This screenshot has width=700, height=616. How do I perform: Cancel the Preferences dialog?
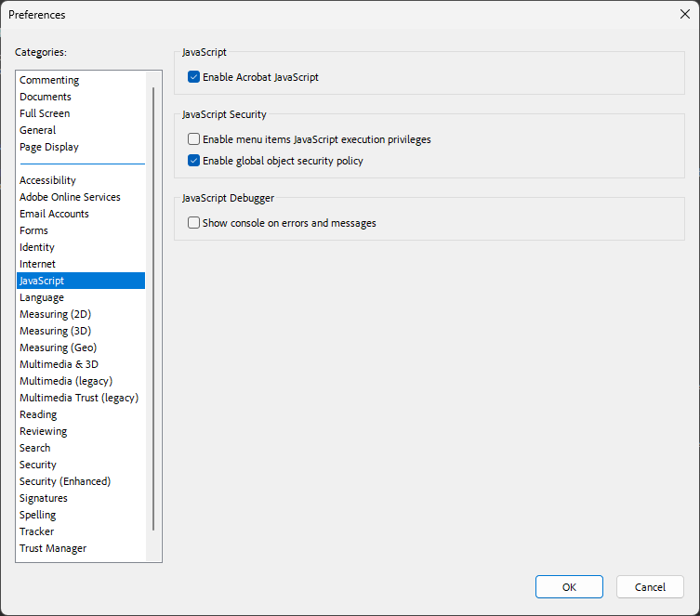coord(650,587)
